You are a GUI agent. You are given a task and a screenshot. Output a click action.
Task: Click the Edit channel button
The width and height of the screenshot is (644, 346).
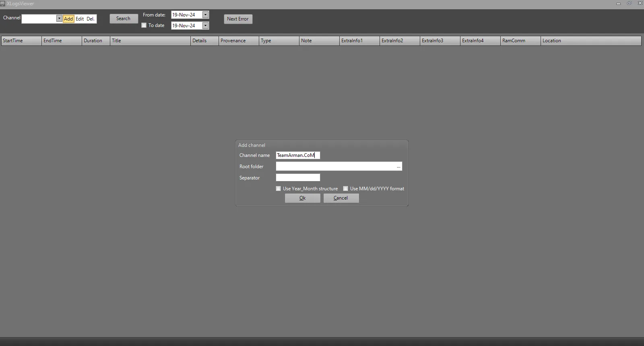(80, 19)
